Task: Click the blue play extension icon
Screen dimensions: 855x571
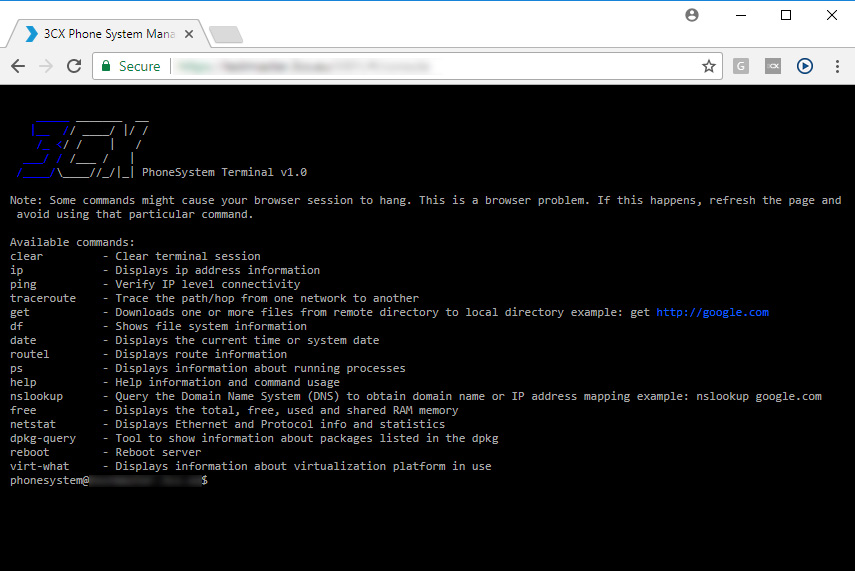Action: click(805, 66)
